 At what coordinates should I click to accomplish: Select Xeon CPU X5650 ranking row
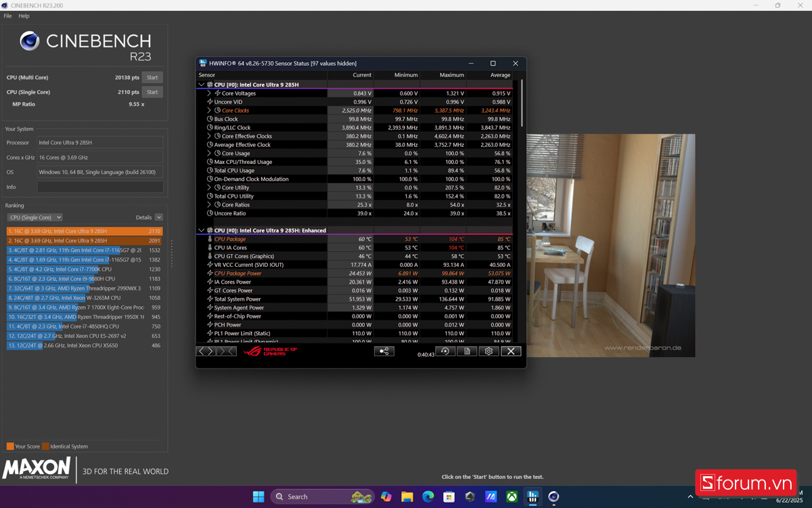(x=85, y=345)
